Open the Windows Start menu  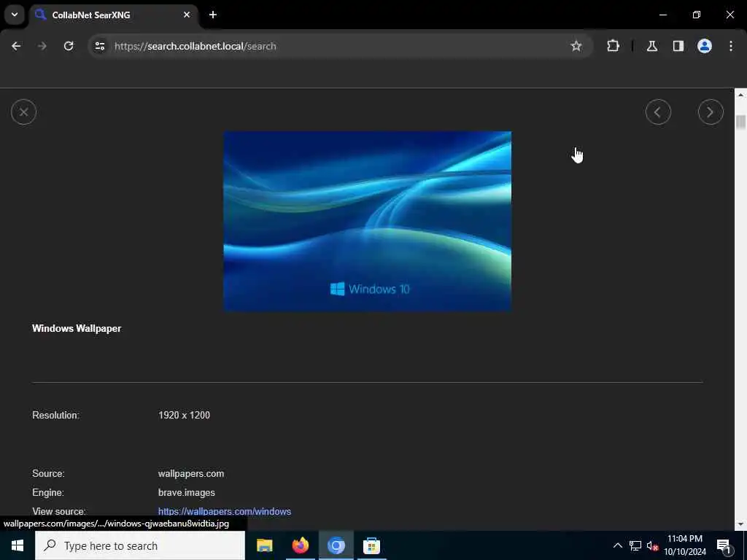point(18,545)
